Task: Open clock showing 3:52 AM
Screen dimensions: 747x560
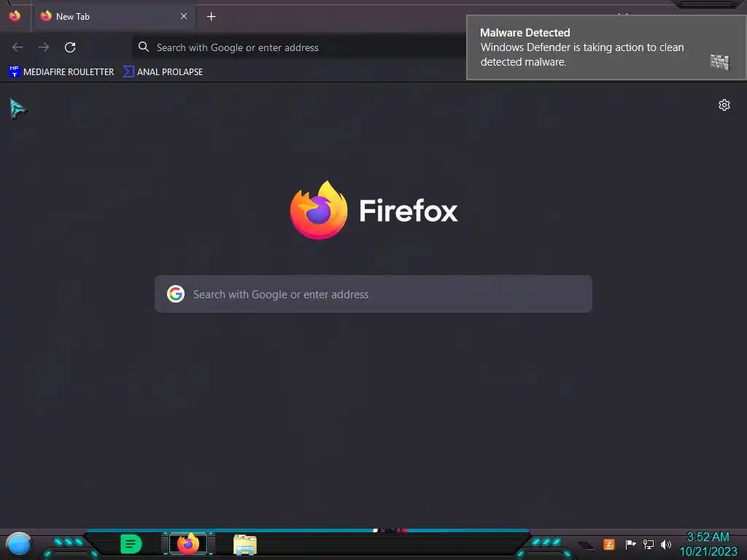Action: click(708, 544)
